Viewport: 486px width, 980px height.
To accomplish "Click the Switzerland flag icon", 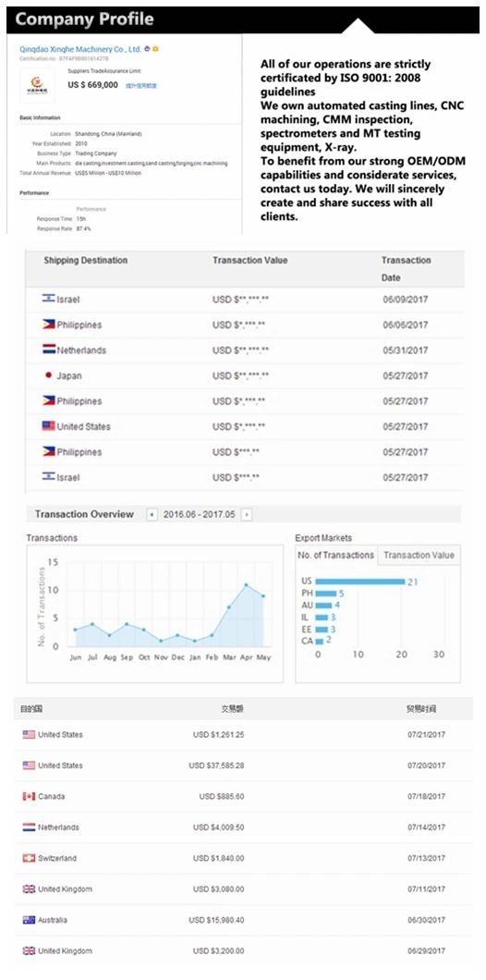I will coord(29,858).
